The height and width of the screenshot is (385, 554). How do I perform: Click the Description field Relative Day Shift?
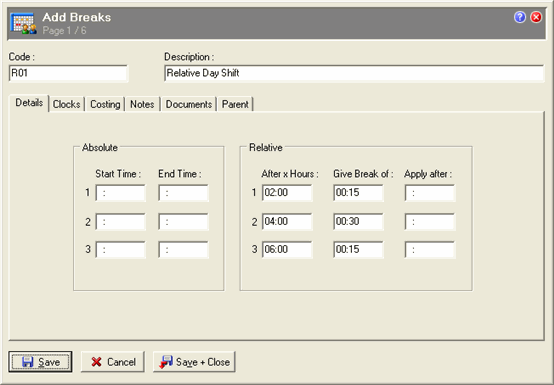(354, 73)
